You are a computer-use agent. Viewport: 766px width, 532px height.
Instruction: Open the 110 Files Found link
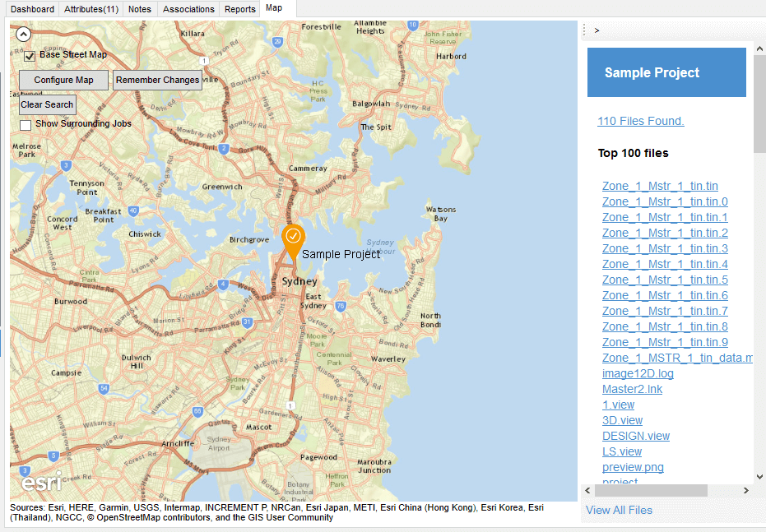pos(640,121)
